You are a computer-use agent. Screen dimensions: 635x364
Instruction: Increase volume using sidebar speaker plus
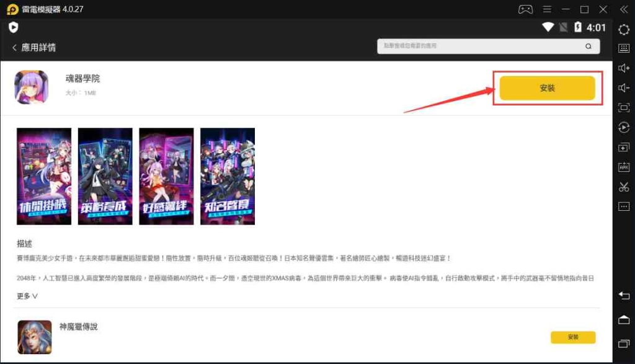(624, 68)
